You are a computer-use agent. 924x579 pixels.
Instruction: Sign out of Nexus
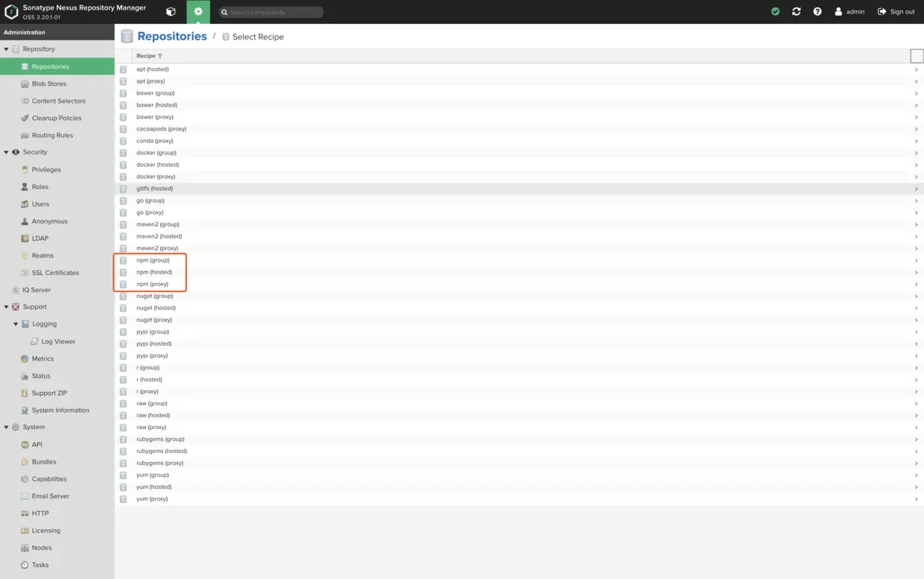(896, 12)
